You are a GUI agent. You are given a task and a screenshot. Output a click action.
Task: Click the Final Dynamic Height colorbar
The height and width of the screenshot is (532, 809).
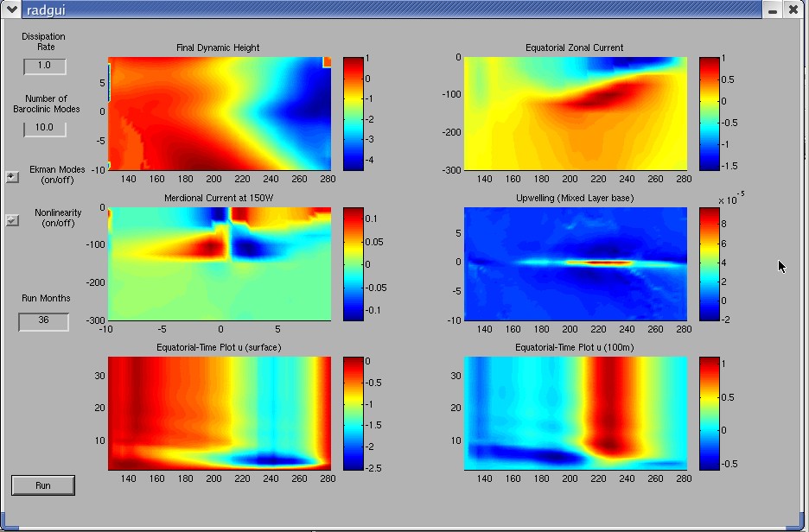click(354, 113)
